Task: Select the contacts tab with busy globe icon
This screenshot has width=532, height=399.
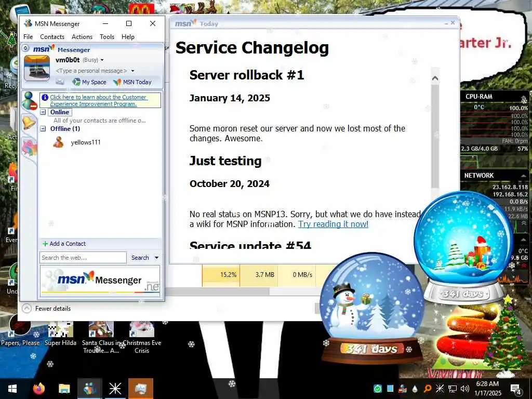Action: tap(30, 101)
